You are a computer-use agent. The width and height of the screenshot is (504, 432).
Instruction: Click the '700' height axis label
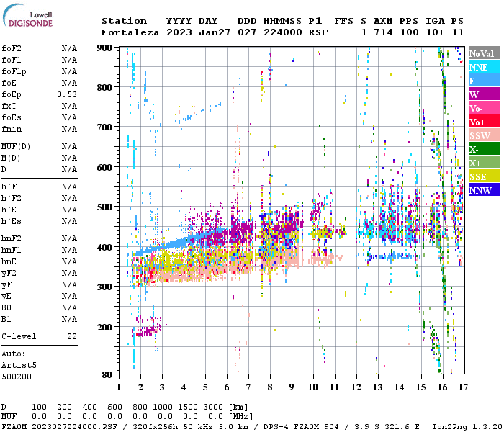[104, 127]
